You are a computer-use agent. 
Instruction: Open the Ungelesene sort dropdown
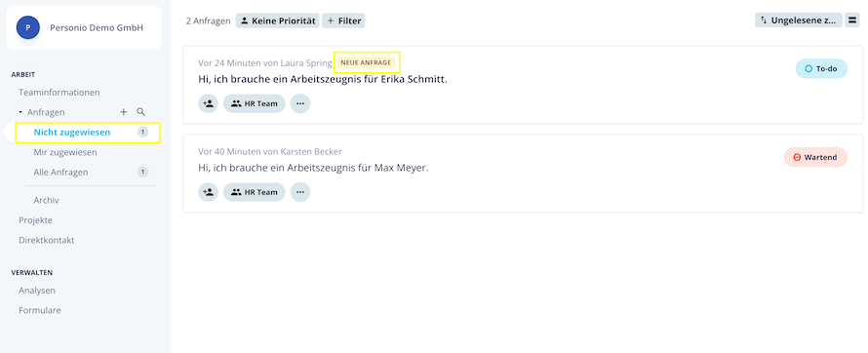pos(798,20)
